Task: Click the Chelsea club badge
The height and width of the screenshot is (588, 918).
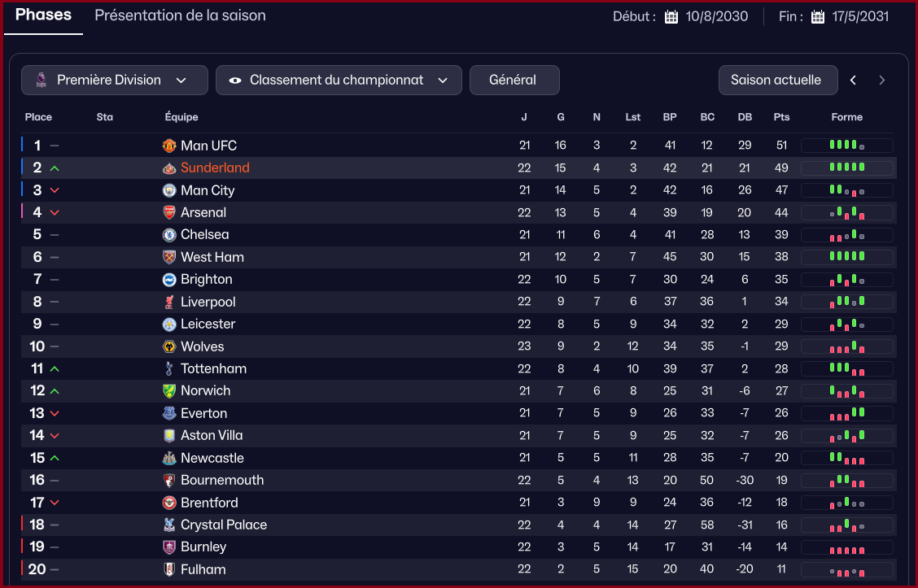Action: (169, 235)
